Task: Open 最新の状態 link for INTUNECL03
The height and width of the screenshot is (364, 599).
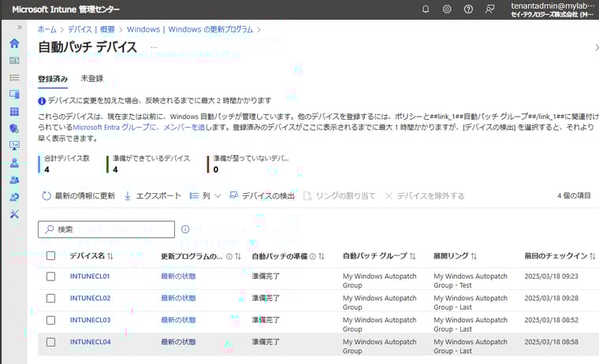Action: click(x=178, y=320)
